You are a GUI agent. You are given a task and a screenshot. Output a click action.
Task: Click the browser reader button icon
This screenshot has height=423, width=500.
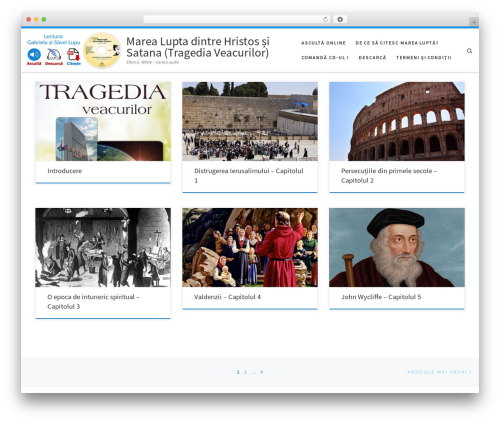tap(340, 19)
